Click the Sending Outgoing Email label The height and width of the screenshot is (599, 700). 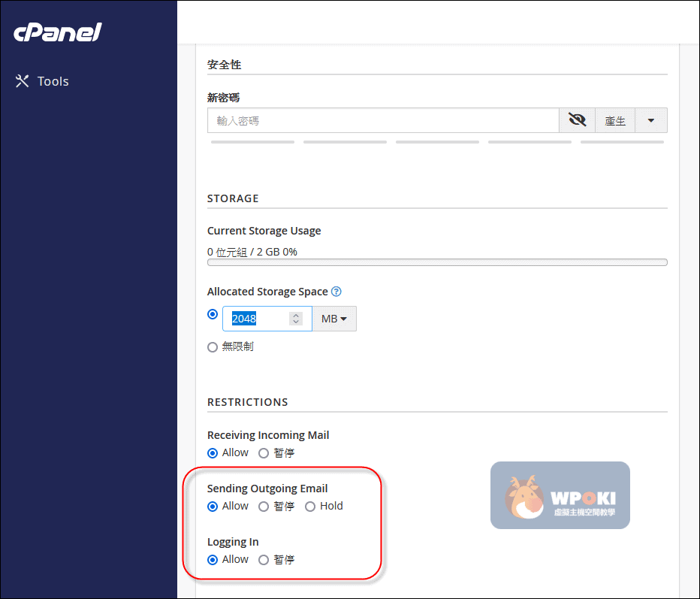click(x=267, y=489)
